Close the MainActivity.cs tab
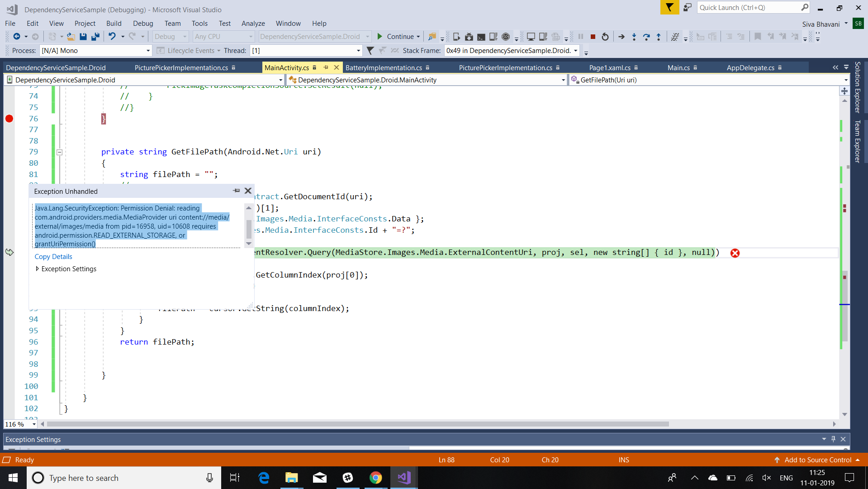The height and width of the screenshot is (489, 868). 337,67
